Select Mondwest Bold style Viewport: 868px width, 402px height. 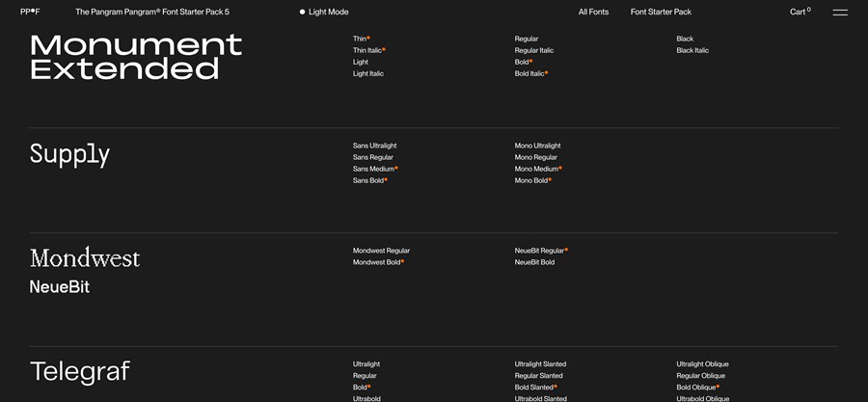(379, 262)
